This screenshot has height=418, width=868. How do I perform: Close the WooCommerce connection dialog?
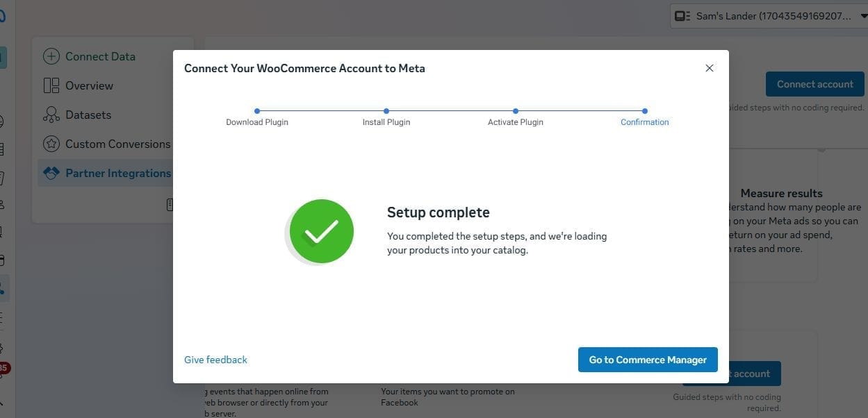[x=709, y=68]
